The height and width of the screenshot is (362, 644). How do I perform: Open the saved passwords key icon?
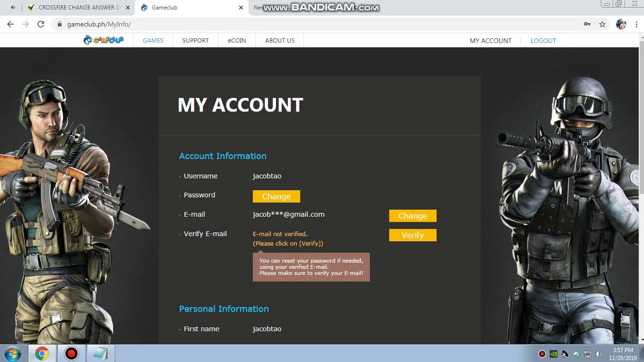coord(587,24)
